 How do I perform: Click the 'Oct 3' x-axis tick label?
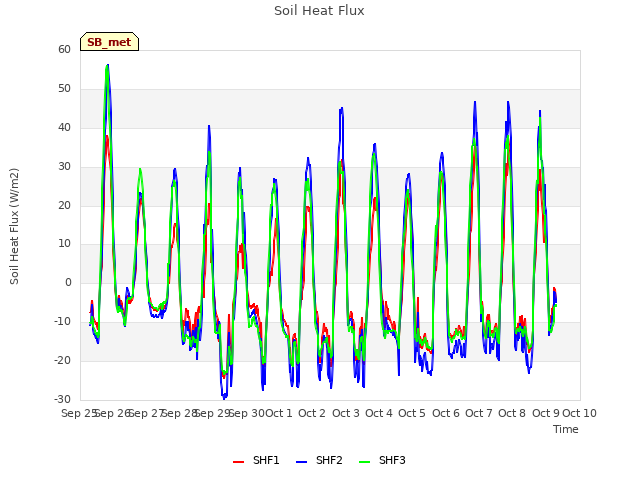(x=346, y=413)
